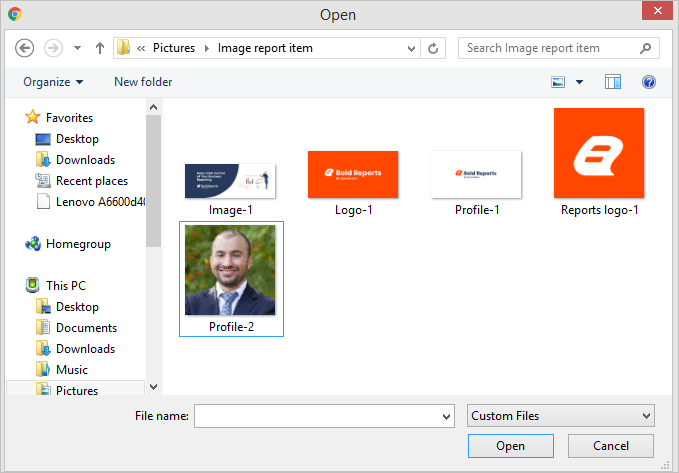Viewport: 679px width, 473px height.
Task: Close the Open dialog
Action: (657, 10)
